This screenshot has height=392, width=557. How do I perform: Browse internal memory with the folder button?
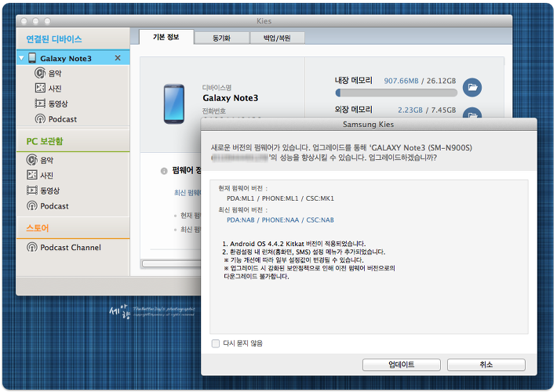pos(472,87)
